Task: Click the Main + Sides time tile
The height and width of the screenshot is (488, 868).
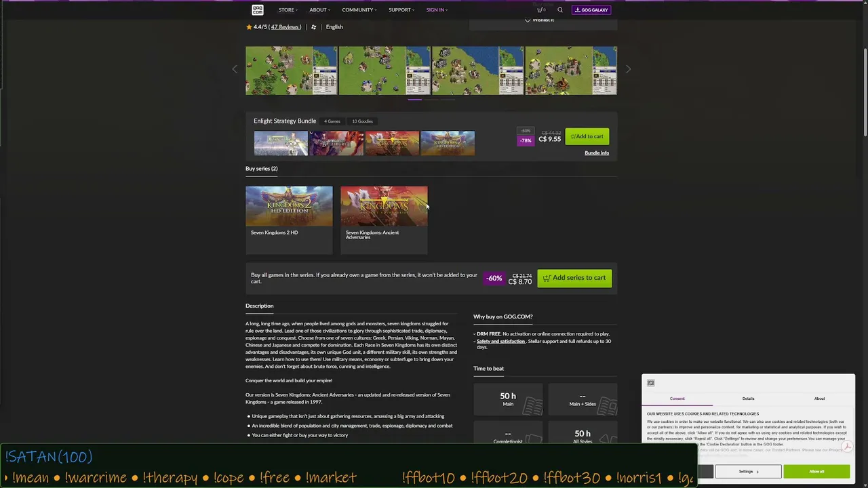Action: [583, 399]
